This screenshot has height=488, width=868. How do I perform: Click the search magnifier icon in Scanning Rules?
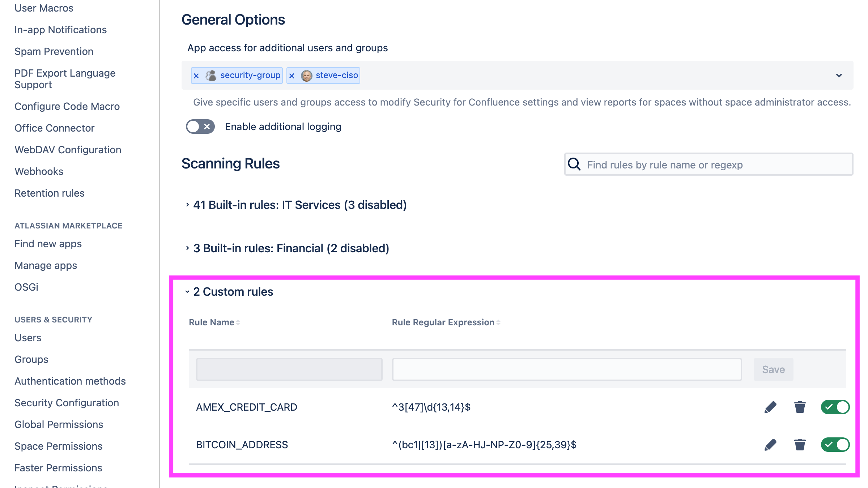(x=575, y=164)
